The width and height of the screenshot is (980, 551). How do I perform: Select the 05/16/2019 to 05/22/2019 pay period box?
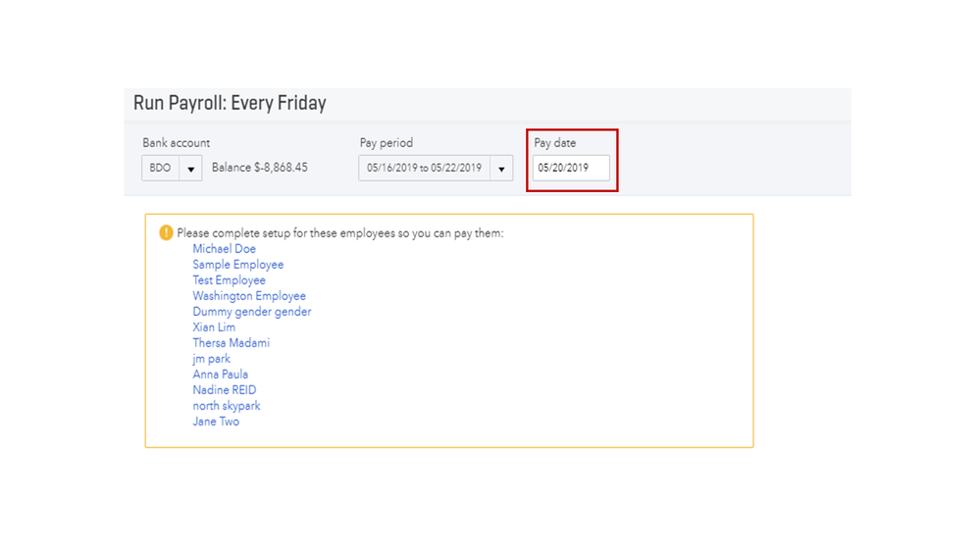point(425,169)
